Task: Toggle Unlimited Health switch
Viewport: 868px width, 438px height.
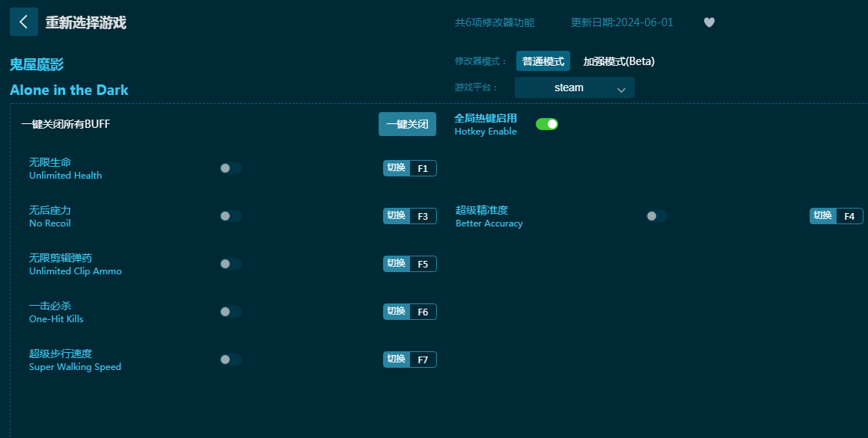Action: coord(230,168)
